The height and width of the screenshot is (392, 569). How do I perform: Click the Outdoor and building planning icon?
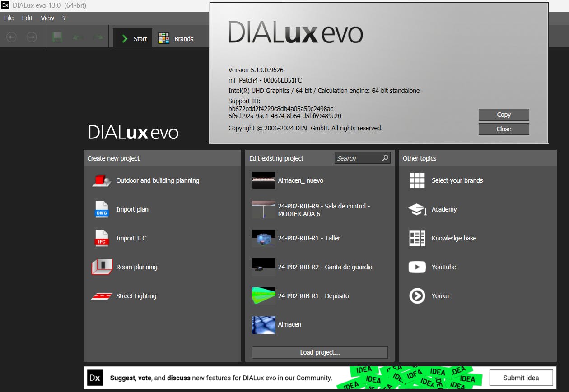point(102,180)
